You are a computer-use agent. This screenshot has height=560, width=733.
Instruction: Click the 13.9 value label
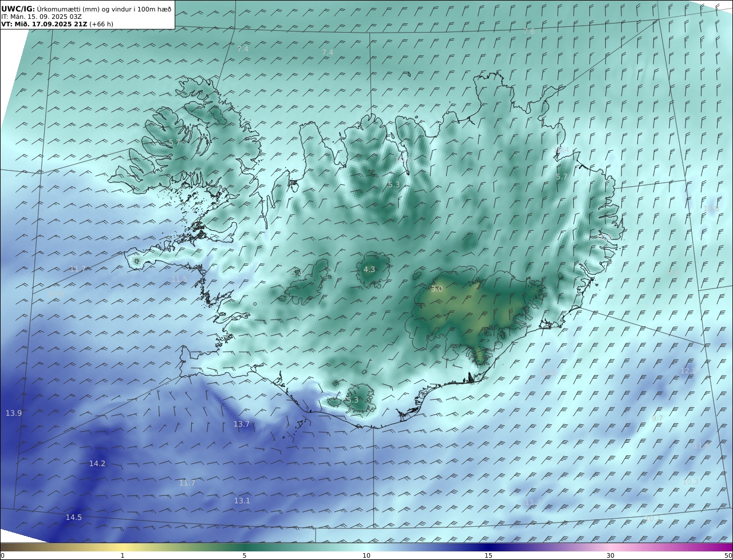point(14,413)
